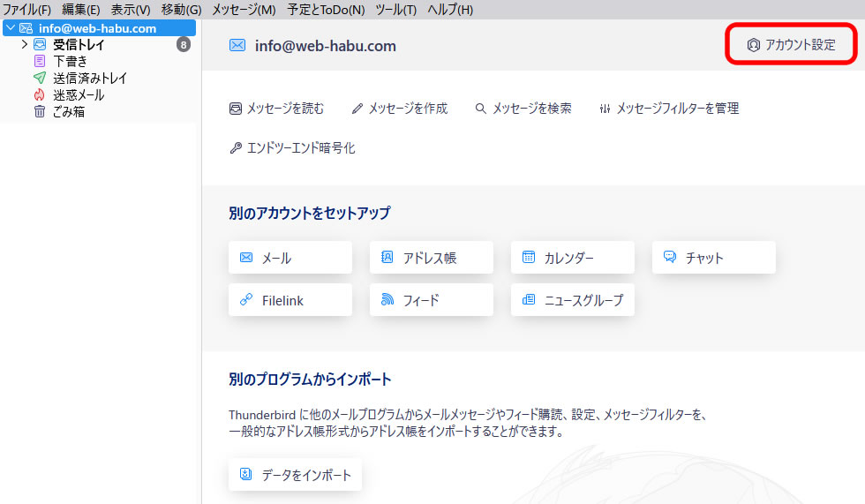Open the メッセージ(M) menu
865x504 pixels.
pos(244,9)
